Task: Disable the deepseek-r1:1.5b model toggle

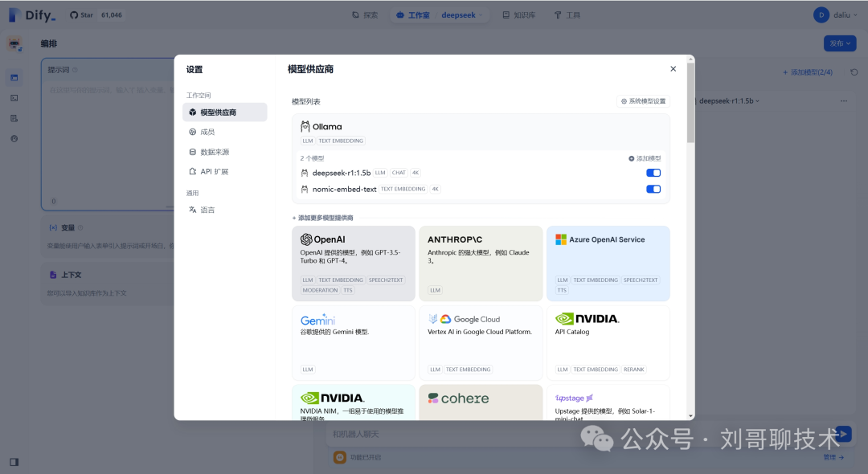Action: [x=653, y=173]
